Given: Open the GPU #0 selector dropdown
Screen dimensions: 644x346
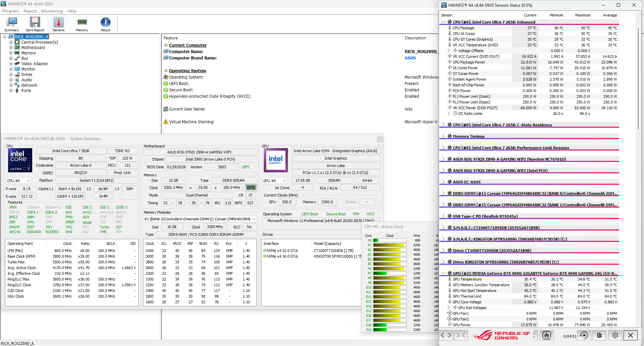Looking at the screenshot, I should 275,181.
